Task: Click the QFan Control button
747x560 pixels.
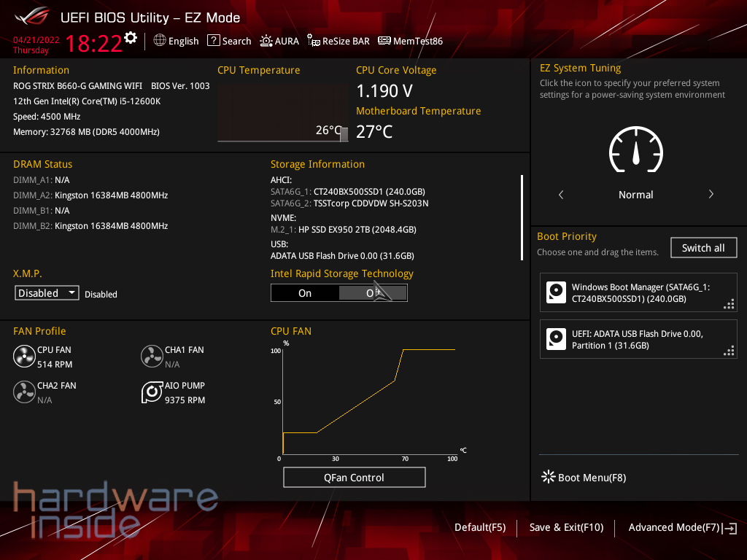Action: [354, 478]
